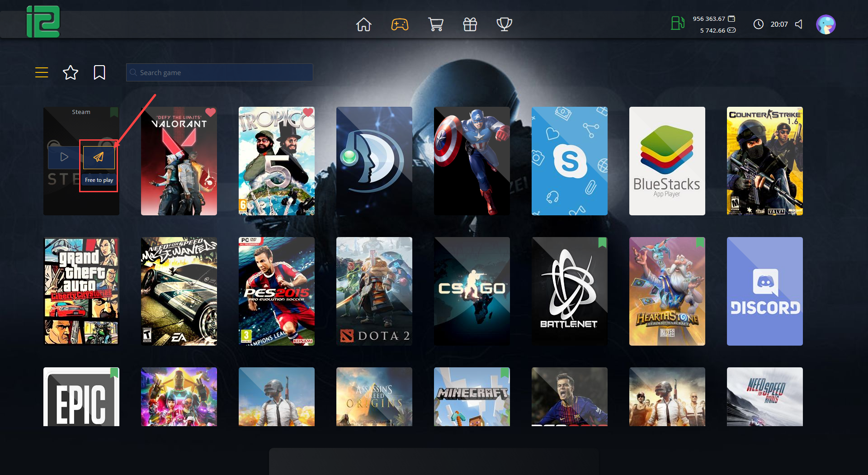This screenshot has height=475, width=868.
Task: Click the user profile avatar
Action: 826,24
